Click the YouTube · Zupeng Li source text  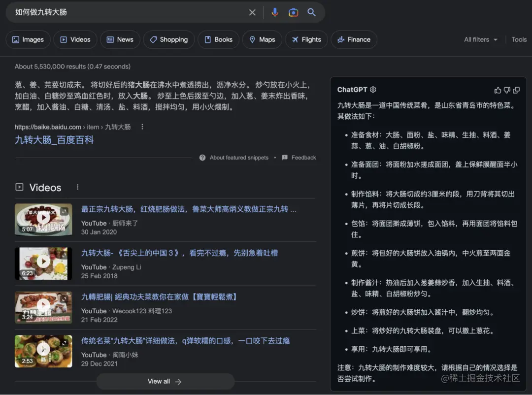(111, 267)
